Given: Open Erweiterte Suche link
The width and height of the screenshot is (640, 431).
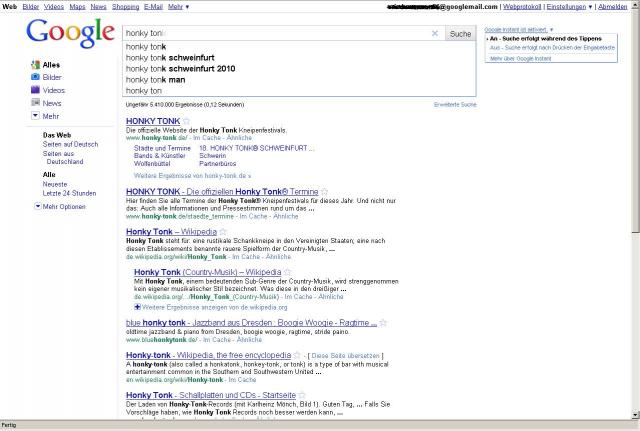Looking at the screenshot, I should point(455,104).
